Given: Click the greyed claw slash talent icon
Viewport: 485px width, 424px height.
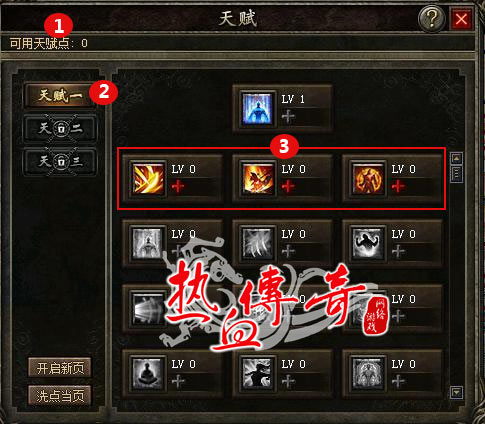Looking at the screenshot, I should click(257, 244).
